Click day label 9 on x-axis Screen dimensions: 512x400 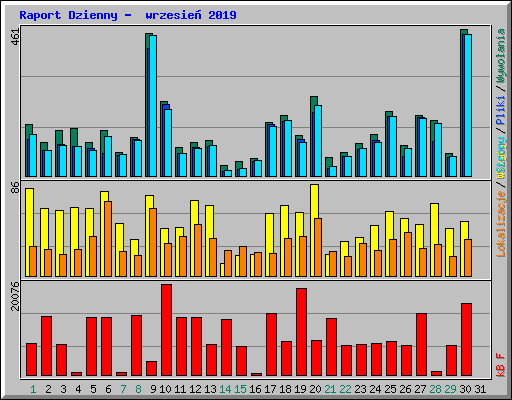tap(153, 389)
